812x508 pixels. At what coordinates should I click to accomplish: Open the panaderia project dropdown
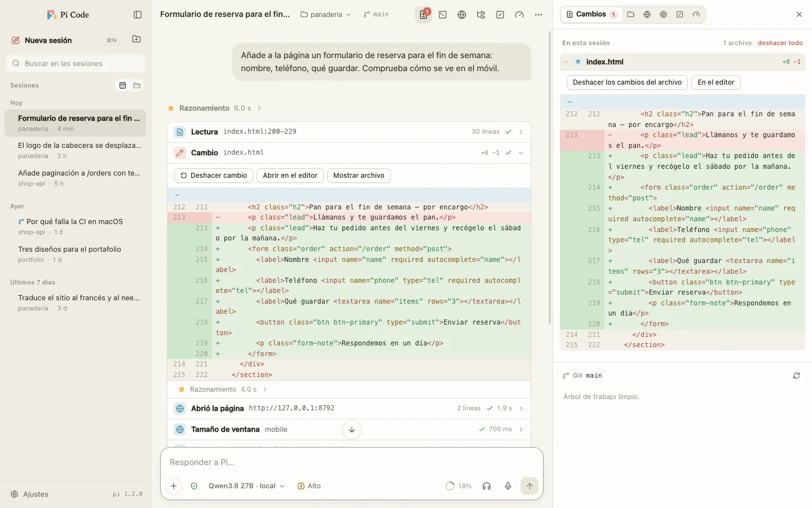click(x=326, y=15)
